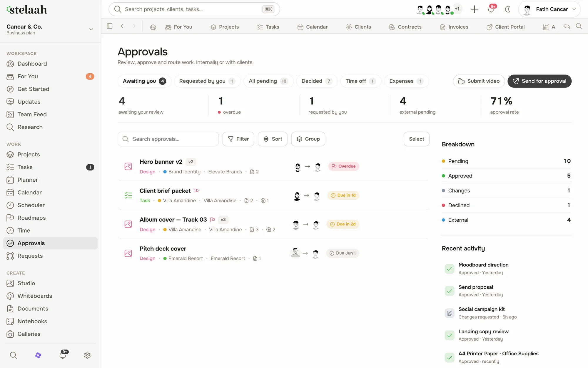Toggle dark mode moon icon

[507, 9]
